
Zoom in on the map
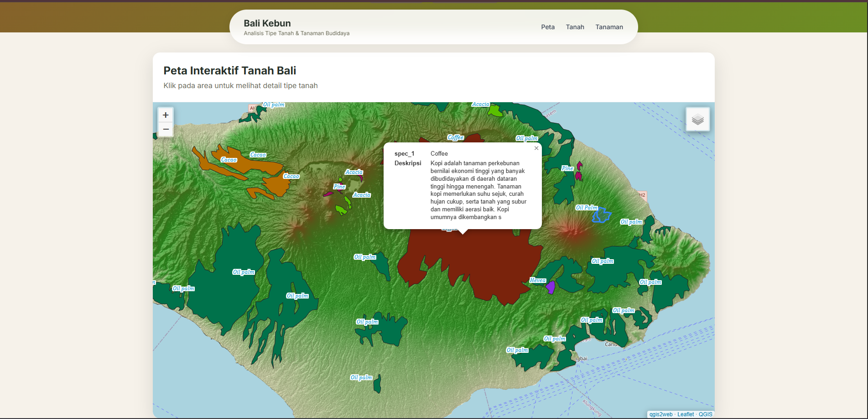[x=166, y=115]
